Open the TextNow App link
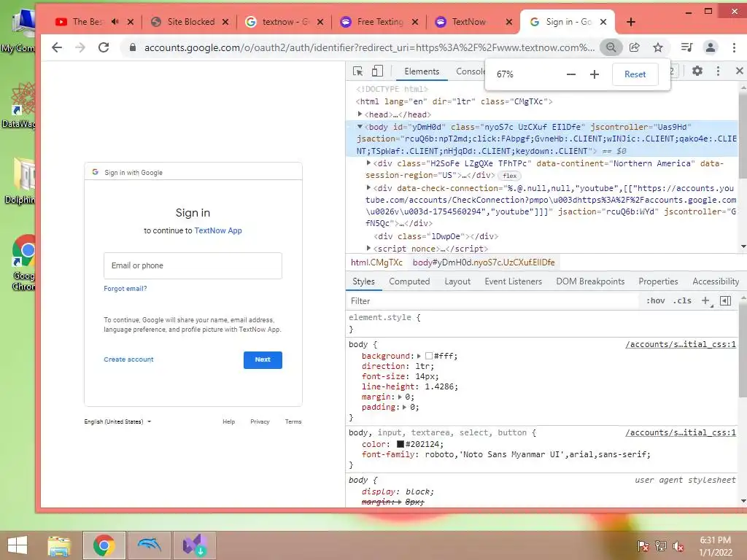This screenshot has width=747, height=560. coord(218,230)
